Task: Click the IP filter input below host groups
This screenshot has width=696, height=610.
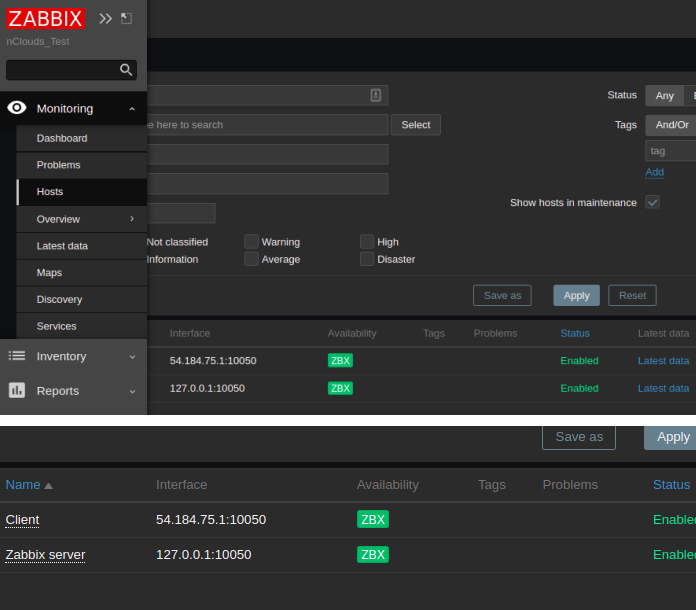Action: [268, 154]
